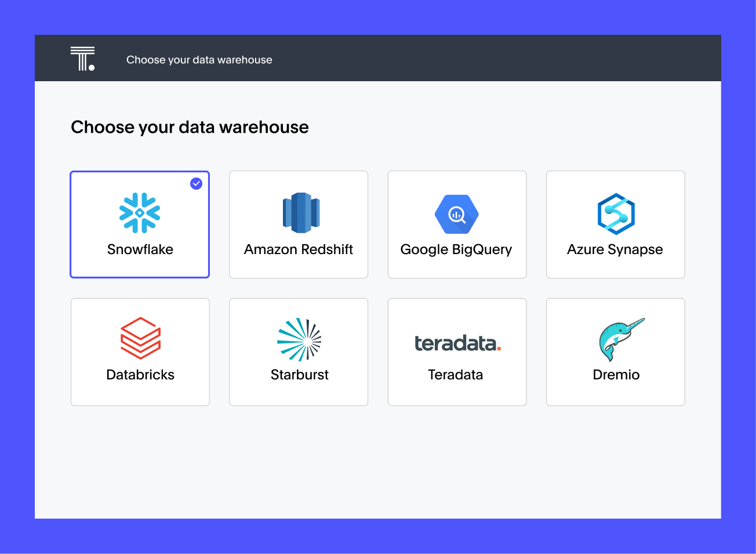Screen dimensions: 756x554
Task: Click the app logo in the header bar
Action: tap(82, 57)
